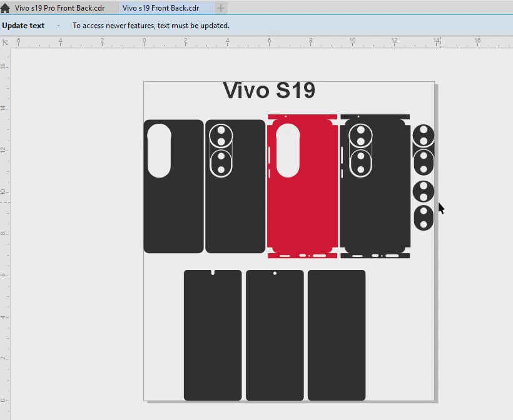
Task: Open the Welcome screen home icon
Action: point(5,8)
